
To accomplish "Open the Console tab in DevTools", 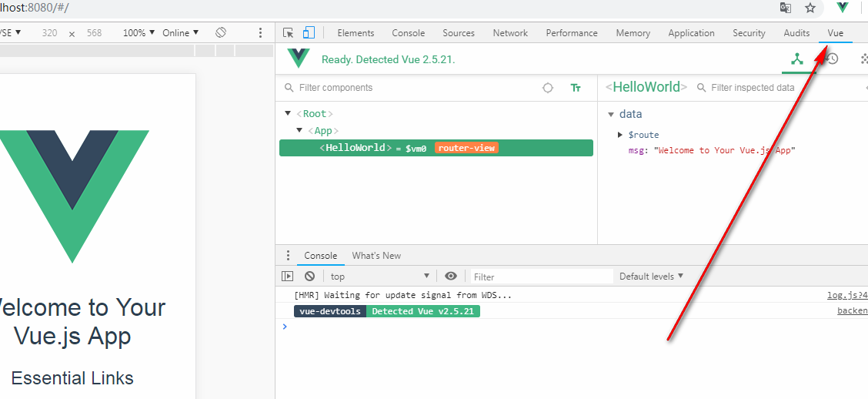I will pos(409,33).
